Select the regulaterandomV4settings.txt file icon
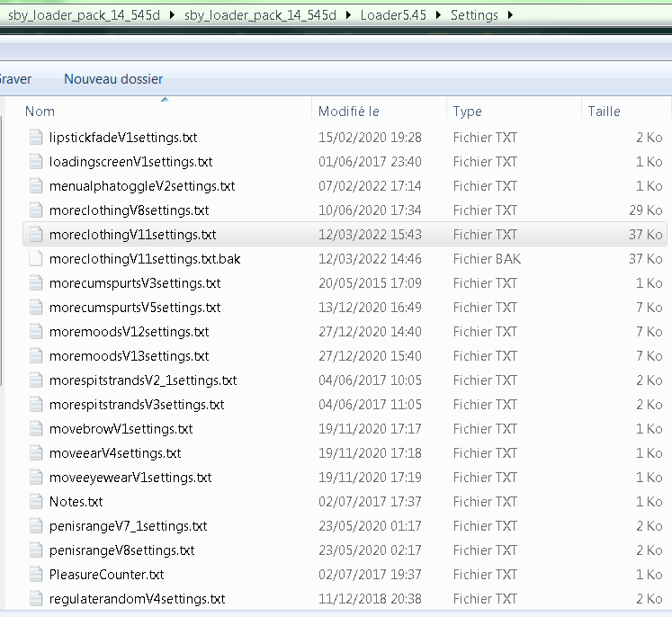The image size is (672, 617). (x=36, y=599)
